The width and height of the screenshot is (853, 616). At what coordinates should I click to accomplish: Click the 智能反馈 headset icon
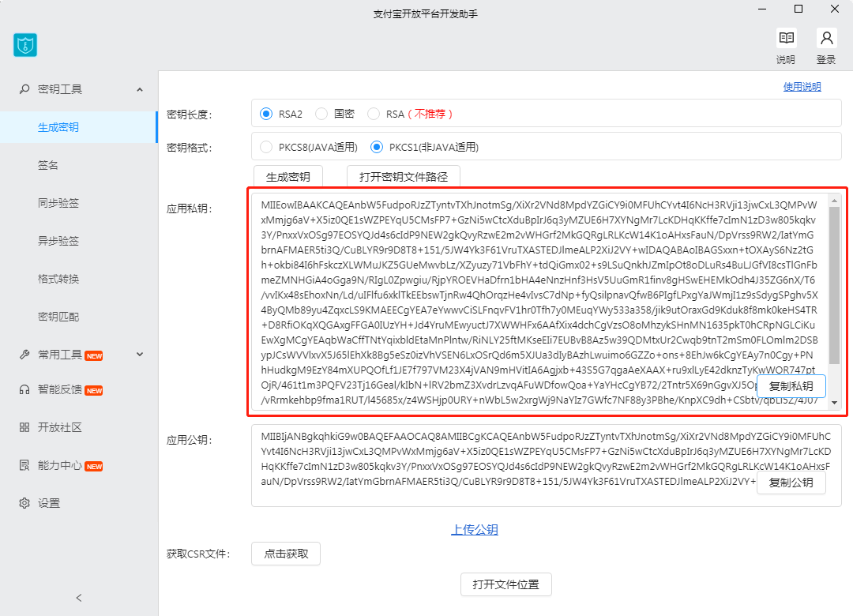point(24,389)
